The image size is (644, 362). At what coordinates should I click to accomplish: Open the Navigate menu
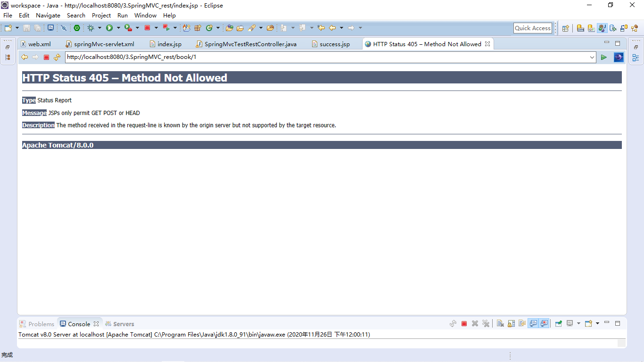48,16
